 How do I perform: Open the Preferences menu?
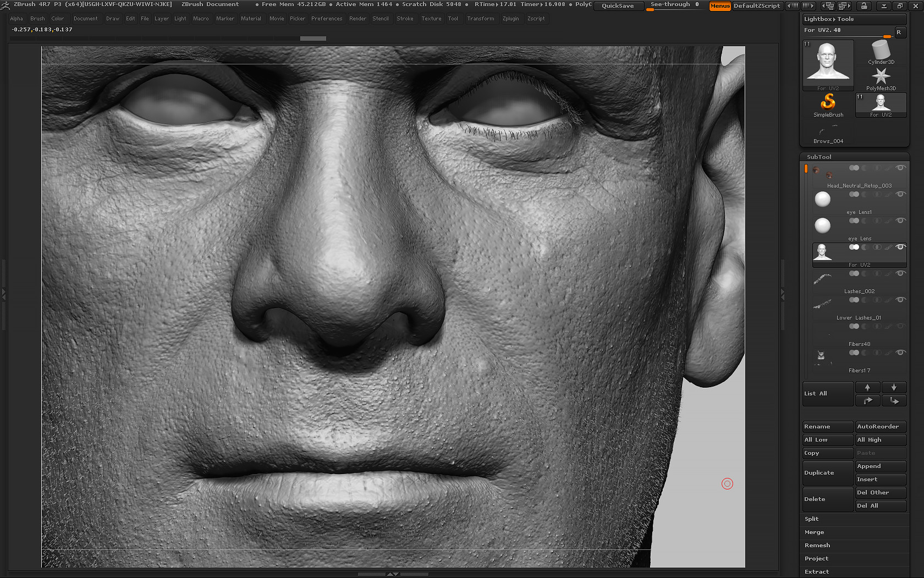(x=327, y=18)
